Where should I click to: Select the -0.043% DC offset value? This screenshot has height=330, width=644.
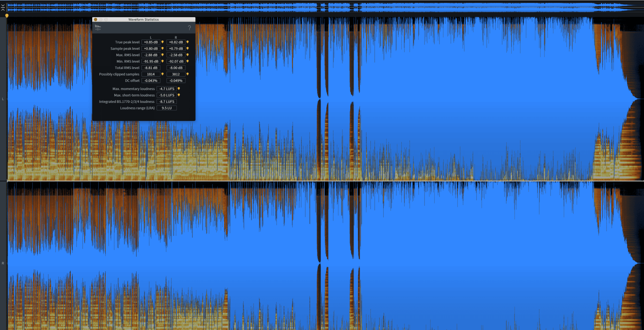(151, 81)
